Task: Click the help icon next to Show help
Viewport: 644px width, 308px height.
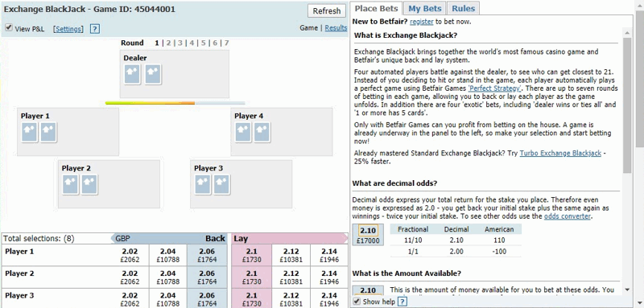Action: click(403, 302)
